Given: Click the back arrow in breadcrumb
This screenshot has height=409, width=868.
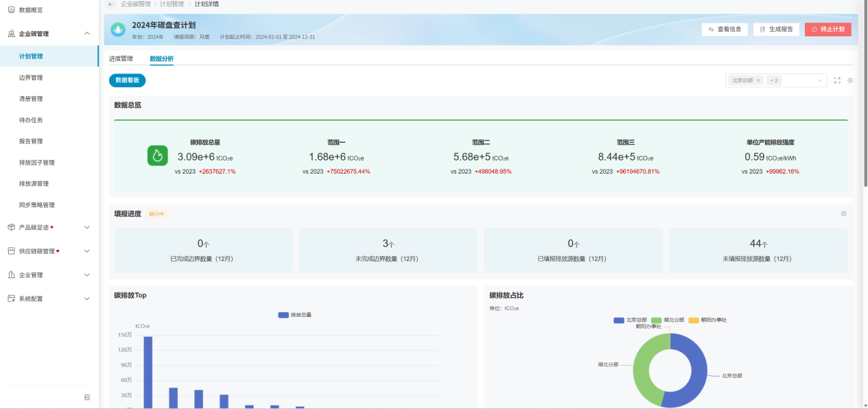Looking at the screenshot, I should (x=111, y=4).
